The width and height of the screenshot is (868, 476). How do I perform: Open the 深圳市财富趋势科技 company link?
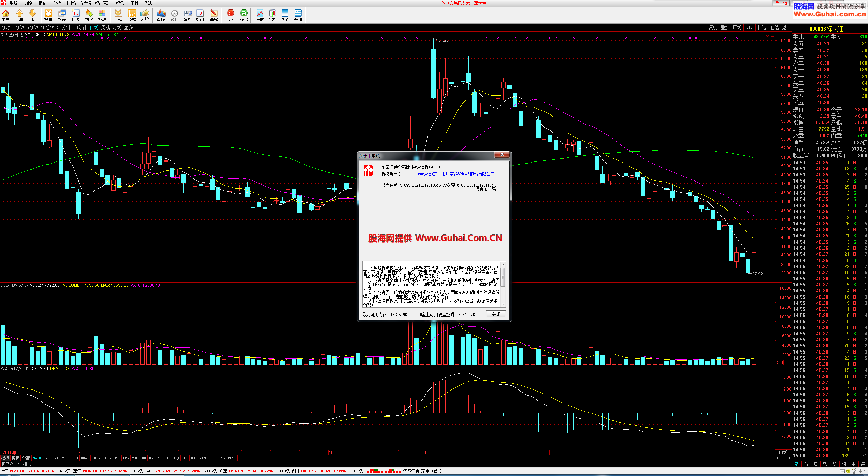(x=456, y=174)
